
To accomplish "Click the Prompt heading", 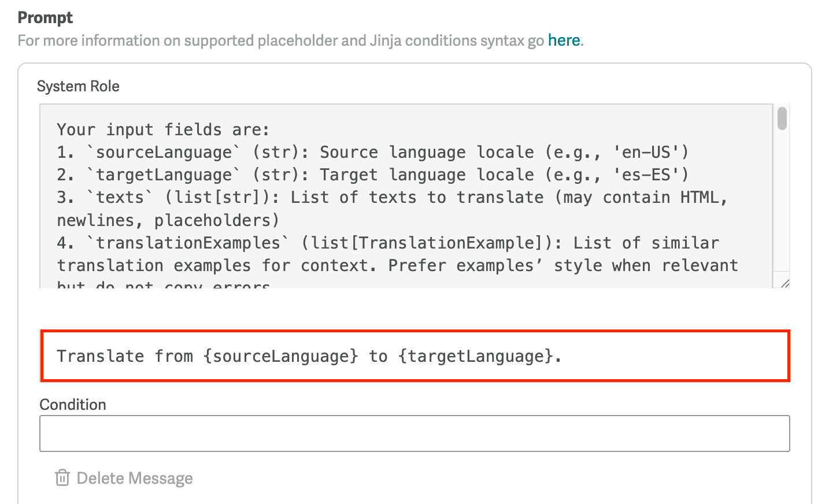I will [x=45, y=17].
